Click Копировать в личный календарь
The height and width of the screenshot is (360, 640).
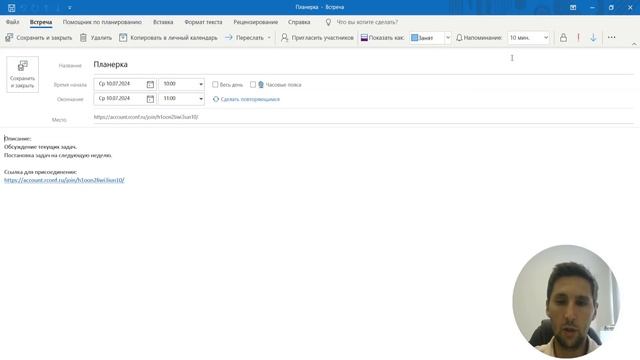(168, 38)
